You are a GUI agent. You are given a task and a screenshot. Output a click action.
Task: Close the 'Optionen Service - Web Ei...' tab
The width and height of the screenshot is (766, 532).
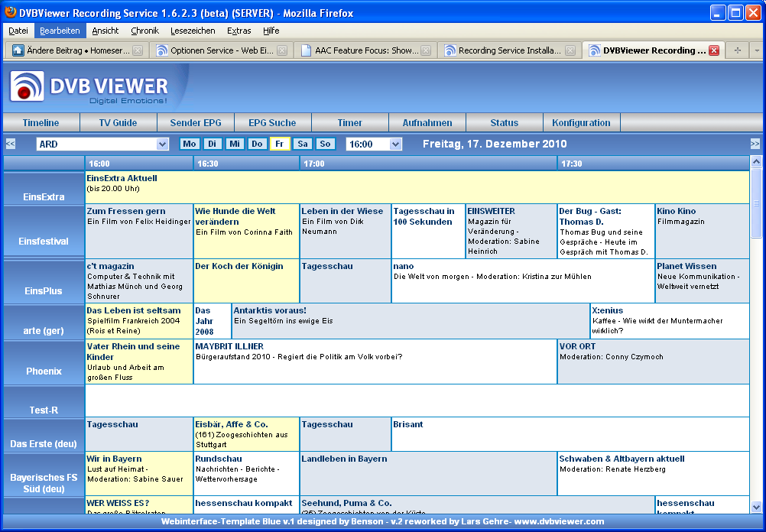click(x=282, y=50)
